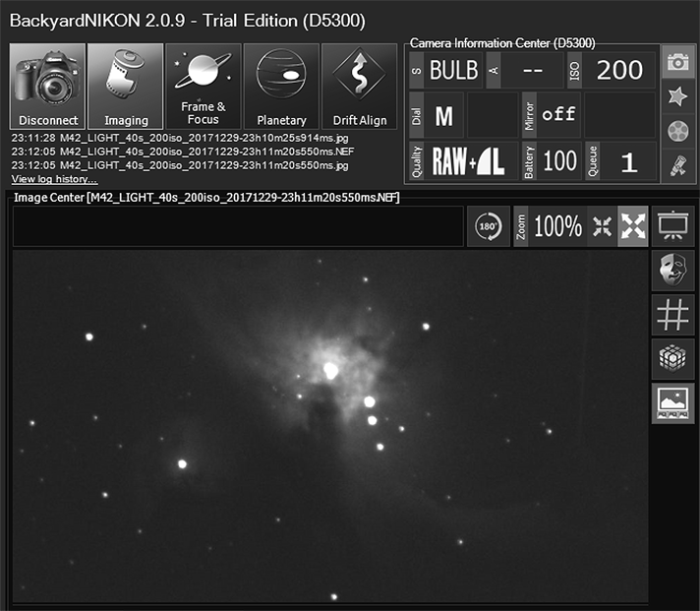Open the aperture setting showing dashes

tap(525, 70)
